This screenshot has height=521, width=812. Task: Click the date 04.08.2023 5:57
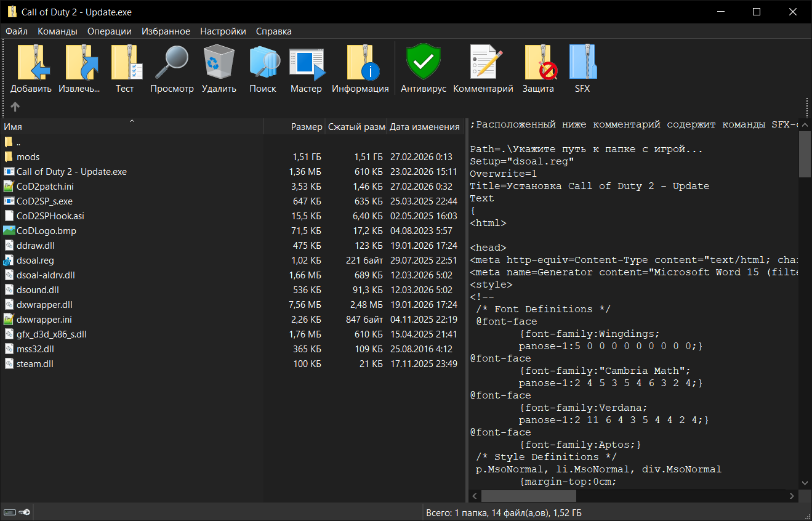click(x=421, y=231)
